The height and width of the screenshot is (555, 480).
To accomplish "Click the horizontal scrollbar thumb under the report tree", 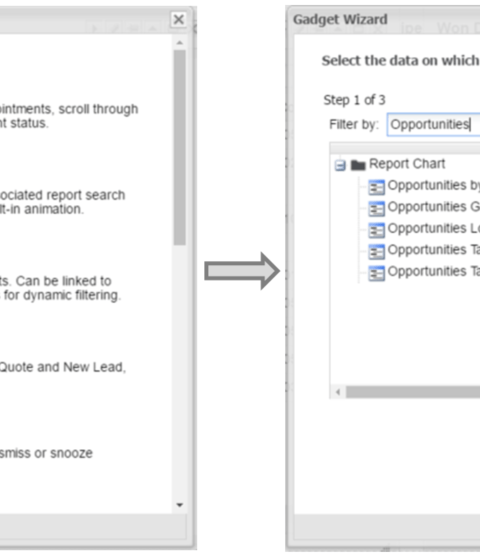I will (413, 392).
